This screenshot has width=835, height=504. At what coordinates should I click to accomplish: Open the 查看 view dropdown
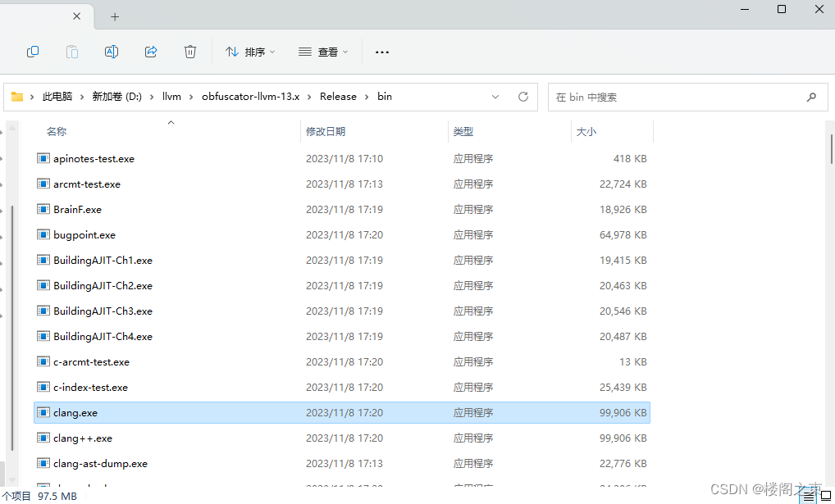[x=323, y=52]
